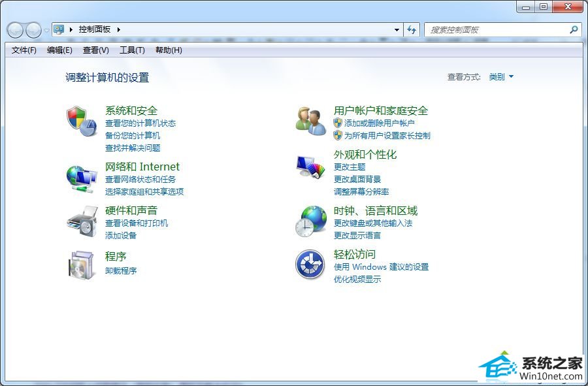Viewport: 588px width, 386px height.
Task: Click 查看网络状态和任务 link
Action: click(140, 179)
